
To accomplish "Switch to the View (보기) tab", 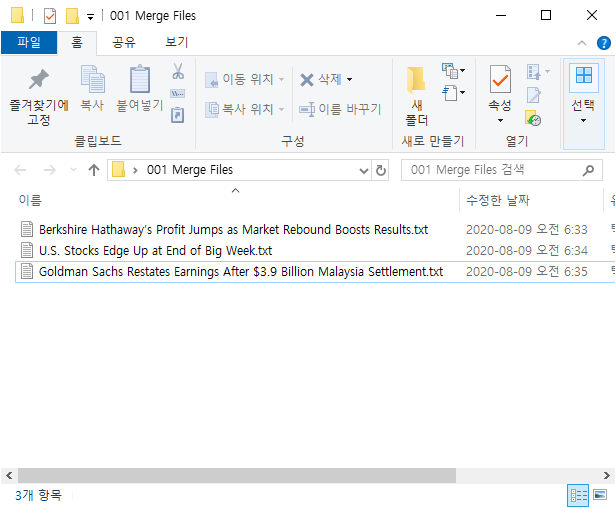I will [x=177, y=42].
